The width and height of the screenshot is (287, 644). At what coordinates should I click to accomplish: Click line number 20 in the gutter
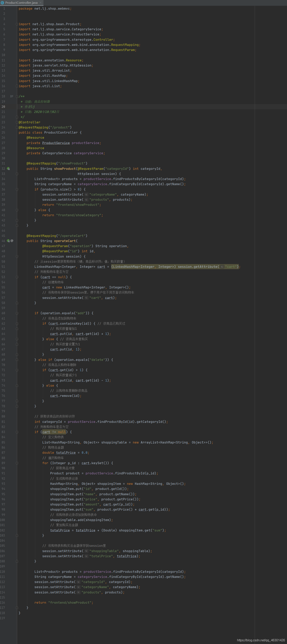coord(3,107)
